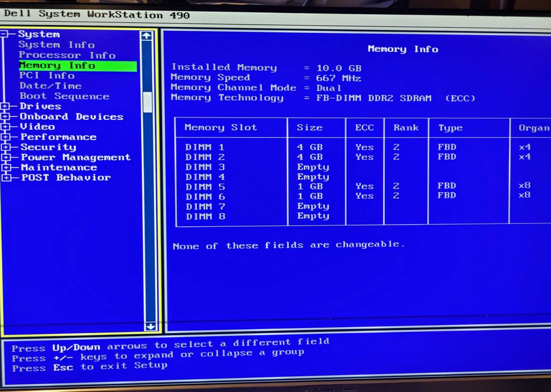Image resolution: width=551 pixels, height=392 pixels.
Task: Click the Memory Speed 667 MHz value
Action: click(338, 78)
